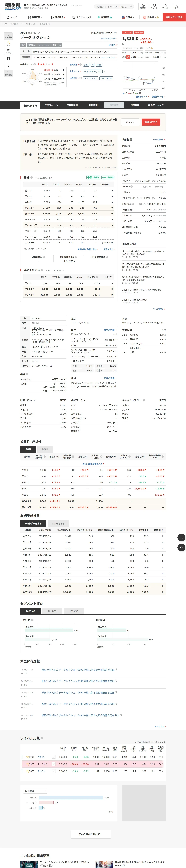Expand the 銘柄研究 navigation menu

[x=58, y=17]
